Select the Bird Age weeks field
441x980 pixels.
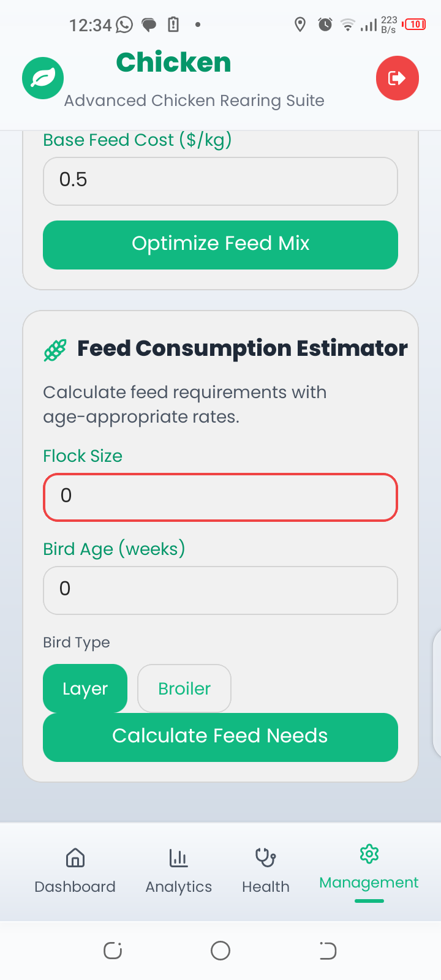click(221, 590)
